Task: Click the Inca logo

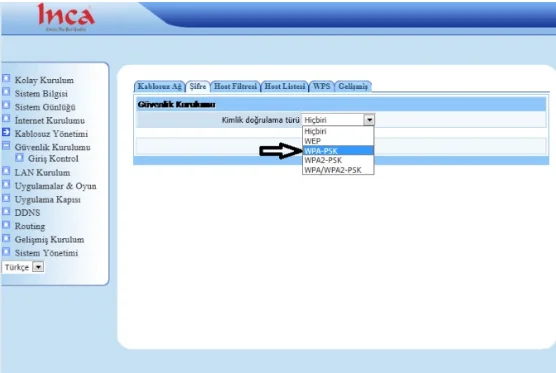Action: pyautogui.click(x=66, y=17)
